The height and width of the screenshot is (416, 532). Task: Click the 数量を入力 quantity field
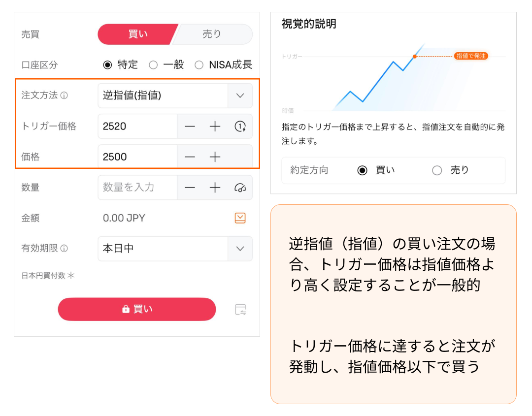(x=138, y=187)
